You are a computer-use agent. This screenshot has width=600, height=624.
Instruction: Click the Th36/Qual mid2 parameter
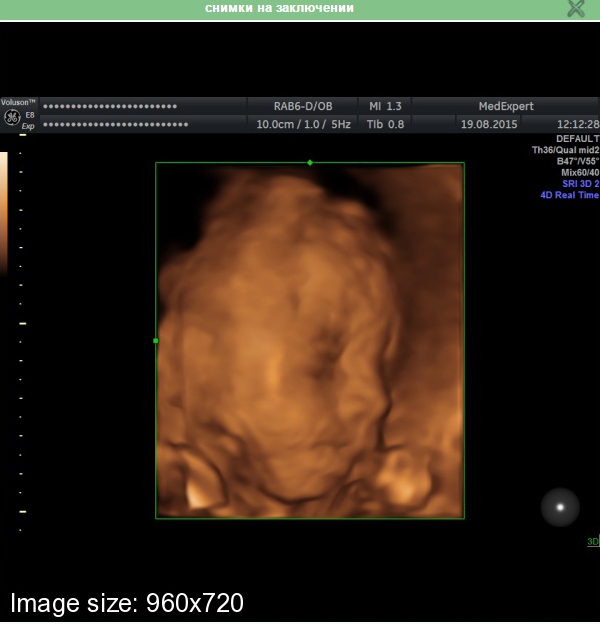tap(565, 150)
